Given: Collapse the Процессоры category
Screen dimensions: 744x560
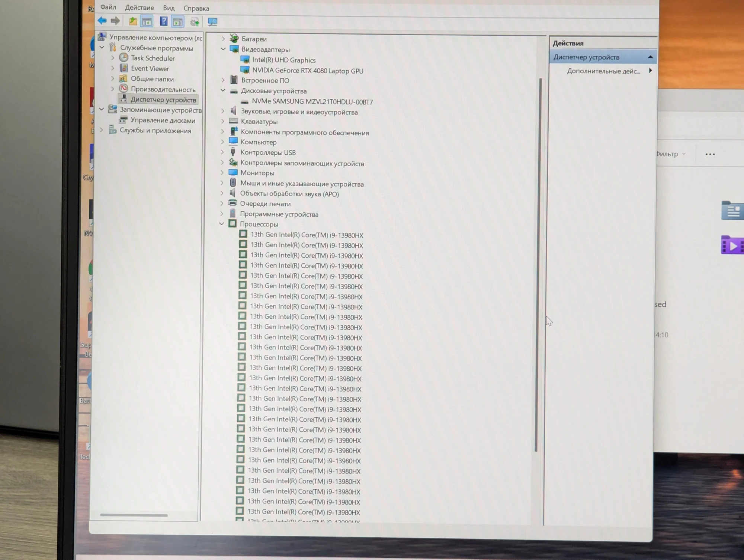Looking at the screenshot, I should tap(222, 223).
